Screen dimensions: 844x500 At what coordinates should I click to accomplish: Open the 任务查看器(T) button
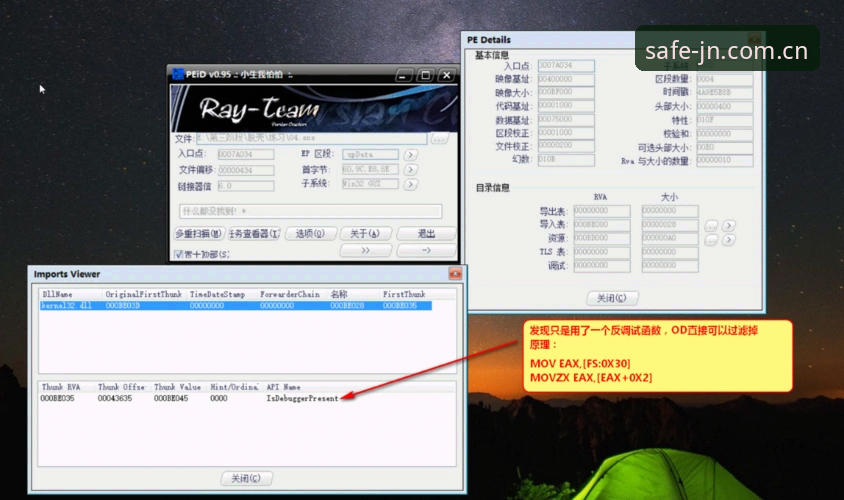[x=254, y=234]
